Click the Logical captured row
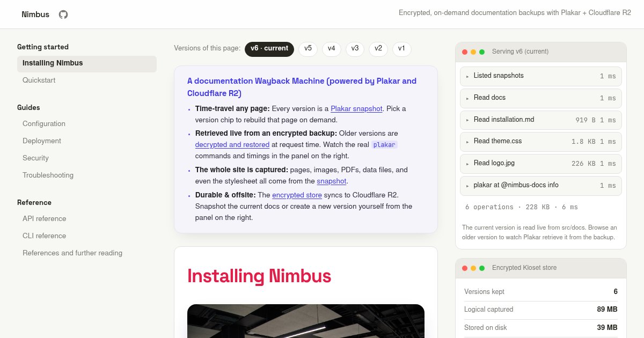 click(x=541, y=310)
